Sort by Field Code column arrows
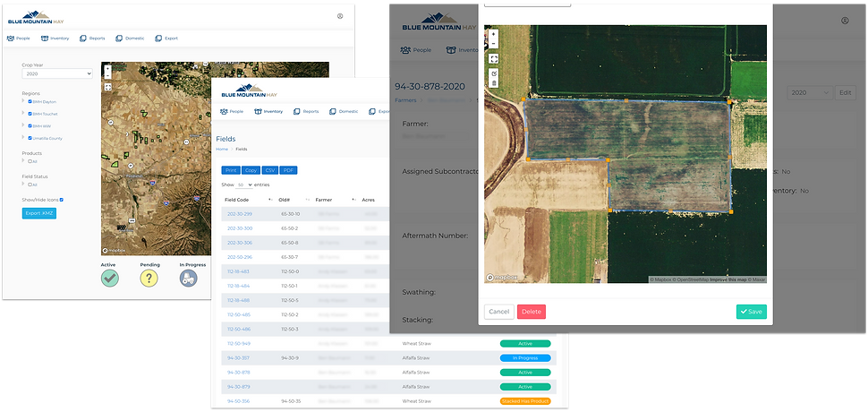Image resolution: width=868 pixels, height=412 pixels. point(270,200)
